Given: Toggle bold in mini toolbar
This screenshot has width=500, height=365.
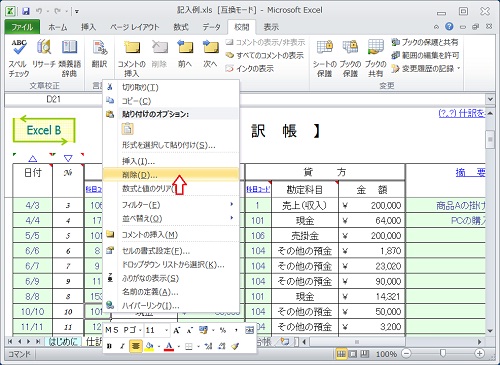Looking at the screenshot, I should (109, 346).
